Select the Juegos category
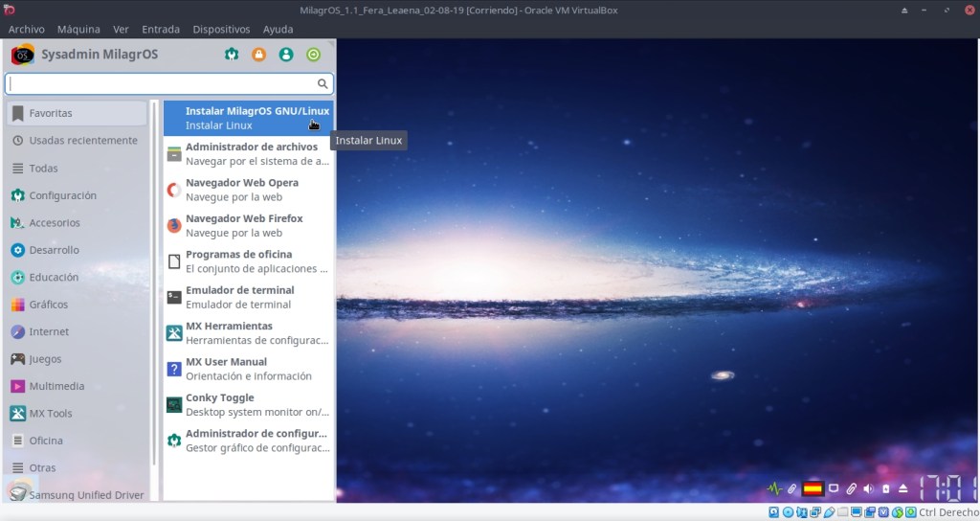 pos(78,359)
